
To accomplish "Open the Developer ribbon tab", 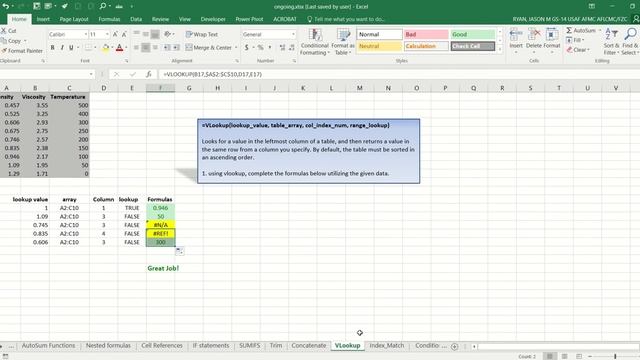I will point(213,19).
